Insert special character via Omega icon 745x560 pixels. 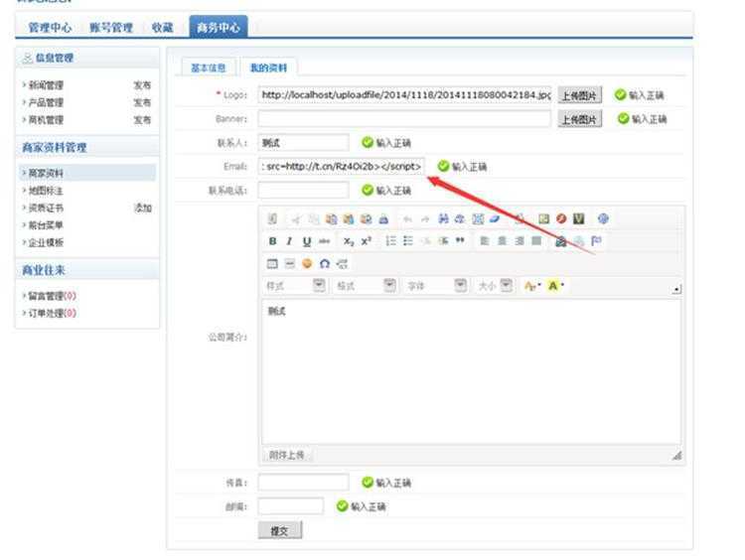click(325, 263)
